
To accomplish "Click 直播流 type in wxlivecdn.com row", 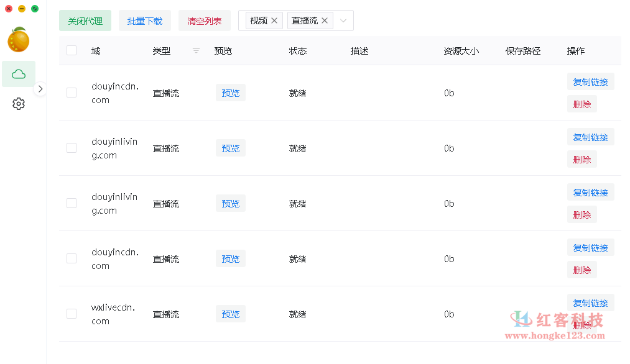I will pyautogui.click(x=166, y=314).
